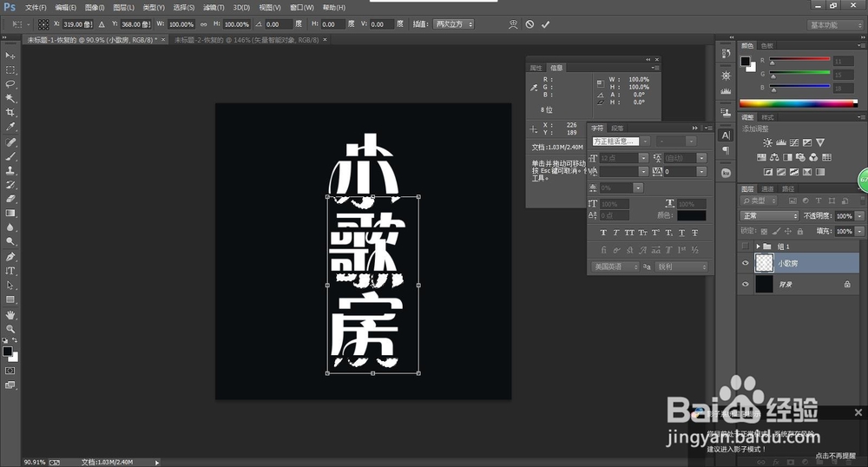The width and height of the screenshot is (868, 467).
Task: Expand the 组 1 layer group
Action: click(x=758, y=247)
